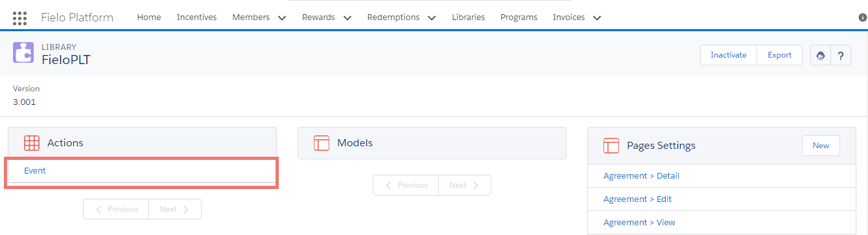Open the question mark help button
Image resolution: width=868 pixels, height=235 pixels.
[841, 55]
